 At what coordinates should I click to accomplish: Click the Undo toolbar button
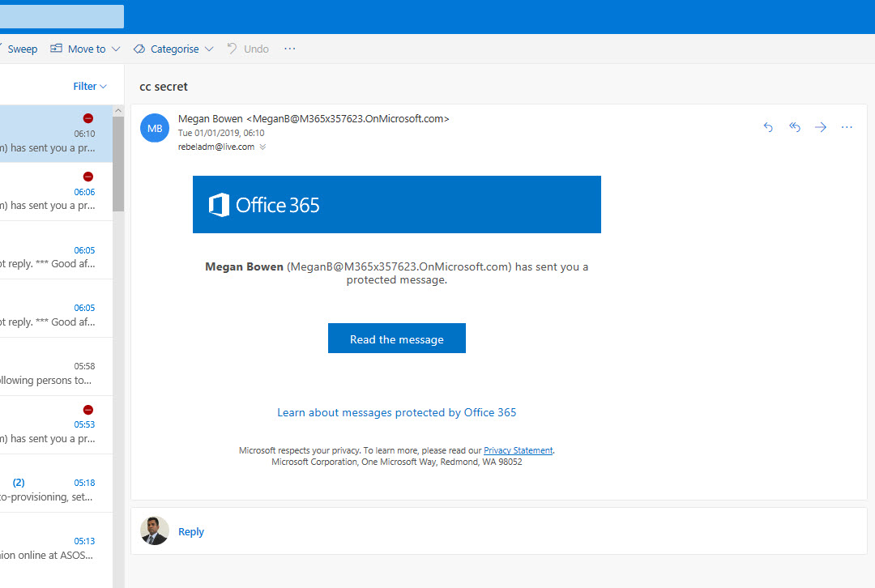pyautogui.click(x=248, y=49)
